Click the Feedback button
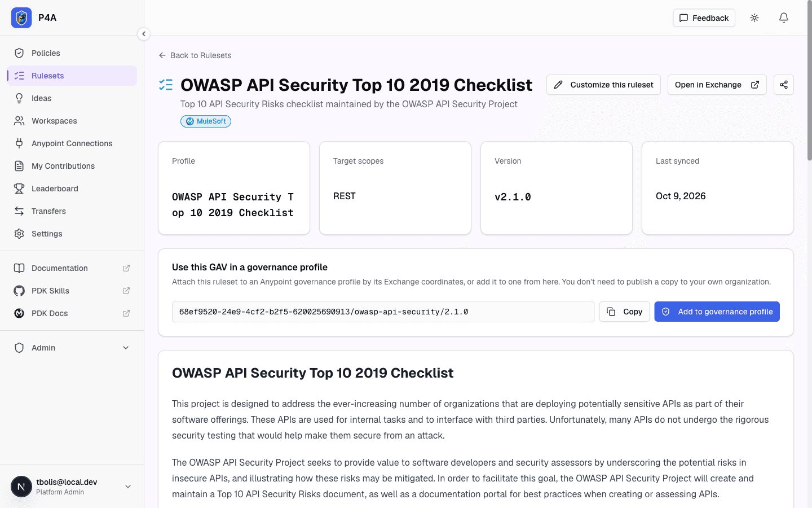This screenshot has height=508, width=812. click(x=704, y=18)
